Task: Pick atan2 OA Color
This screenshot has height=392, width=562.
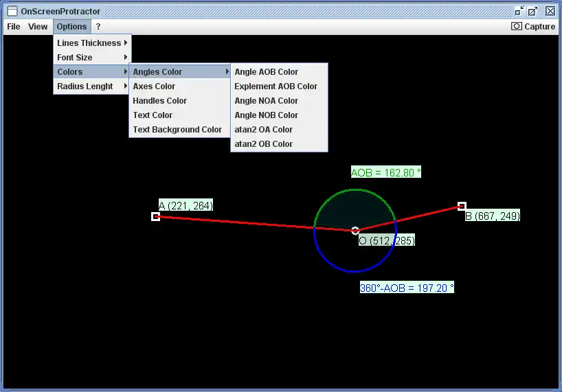Action: (279, 130)
